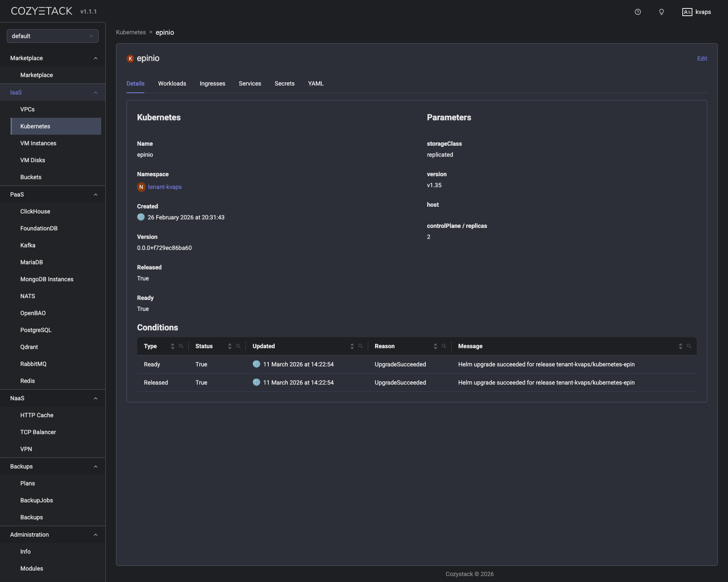This screenshot has width=728, height=582.
Task: Open the Kubernetes breadcrumb link
Action: 130,32
